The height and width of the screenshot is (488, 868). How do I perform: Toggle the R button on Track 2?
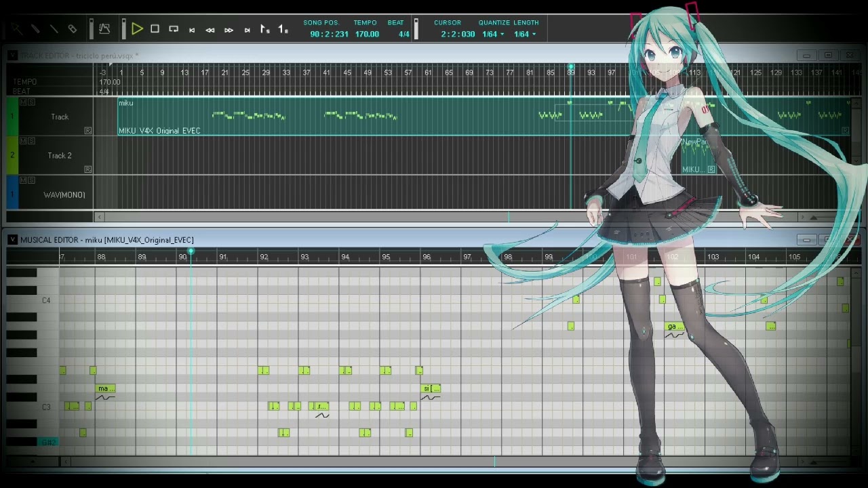pyautogui.click(x=87, y=169)
